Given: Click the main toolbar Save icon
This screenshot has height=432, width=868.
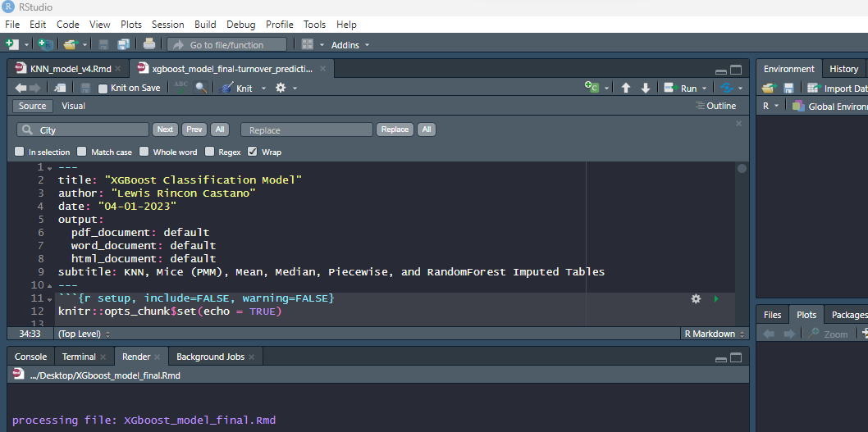Looking at the screenshot, I should pos(103,44).
